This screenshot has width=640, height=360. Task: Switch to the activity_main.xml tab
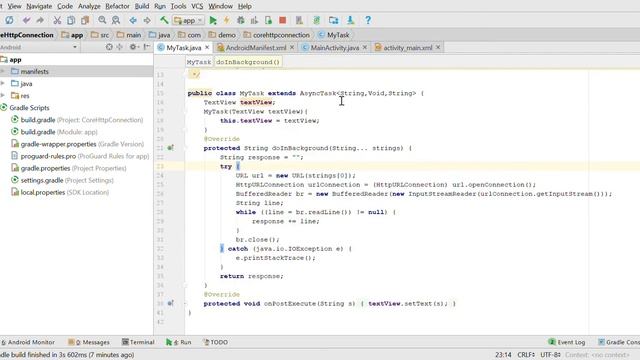408,48
